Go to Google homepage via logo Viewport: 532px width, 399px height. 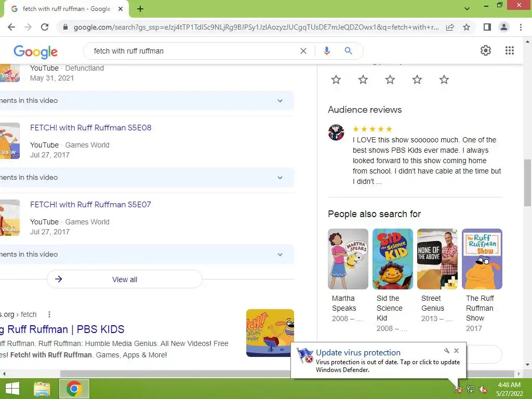(x=36, y=51)
